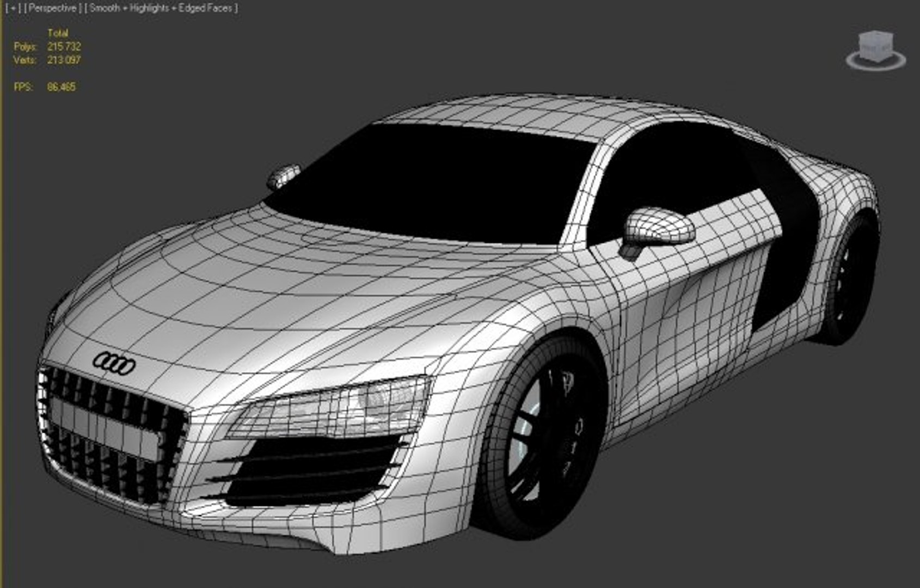Image resolution: width=920 pixels, height=588 pixels.
Task: Open the Smooth + Highlights shading menu
Action: pyautogui.click(x=161, y=8)
